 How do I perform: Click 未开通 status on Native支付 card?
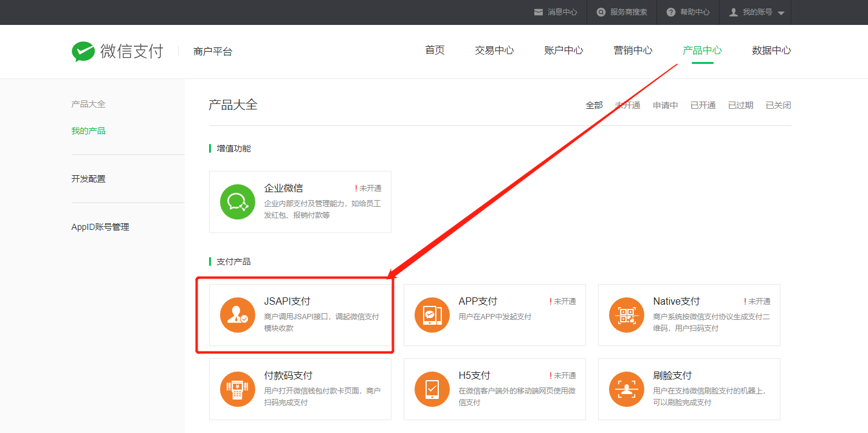coord(757,302)
